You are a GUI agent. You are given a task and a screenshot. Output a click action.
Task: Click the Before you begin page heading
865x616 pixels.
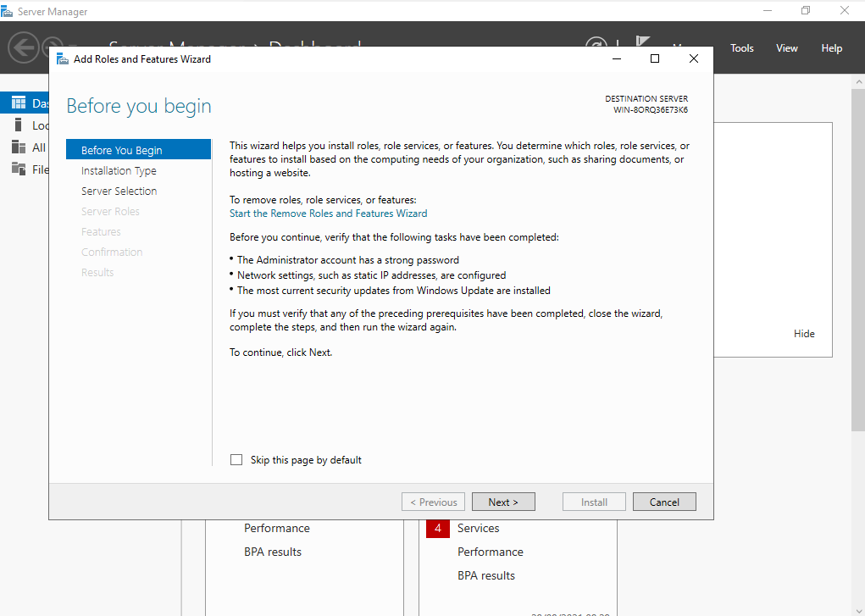[x=139, y=106]
